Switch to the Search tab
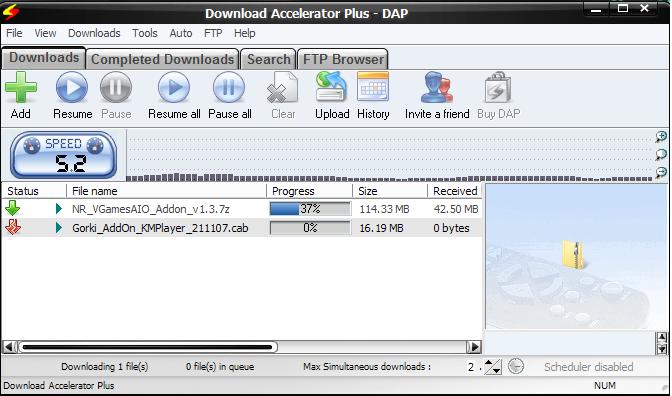672x396 pixels. tap(268, 59)
